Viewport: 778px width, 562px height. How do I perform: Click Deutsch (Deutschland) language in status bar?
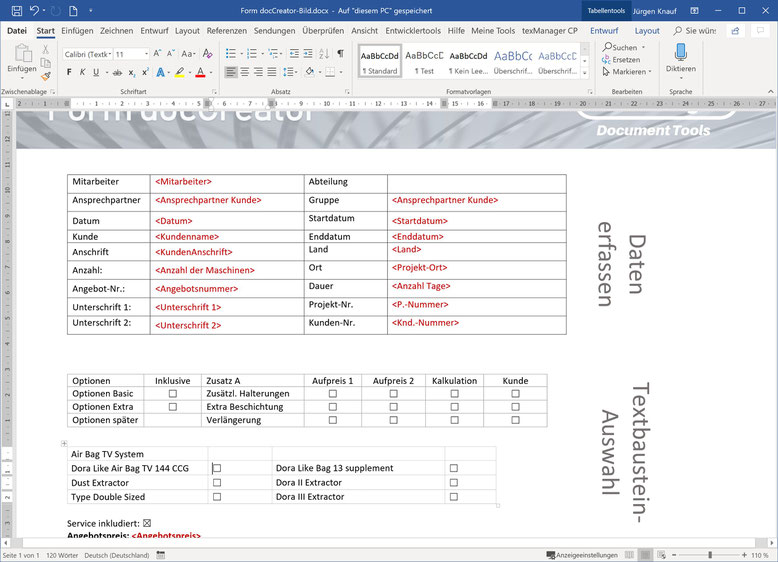click(117, 555)
